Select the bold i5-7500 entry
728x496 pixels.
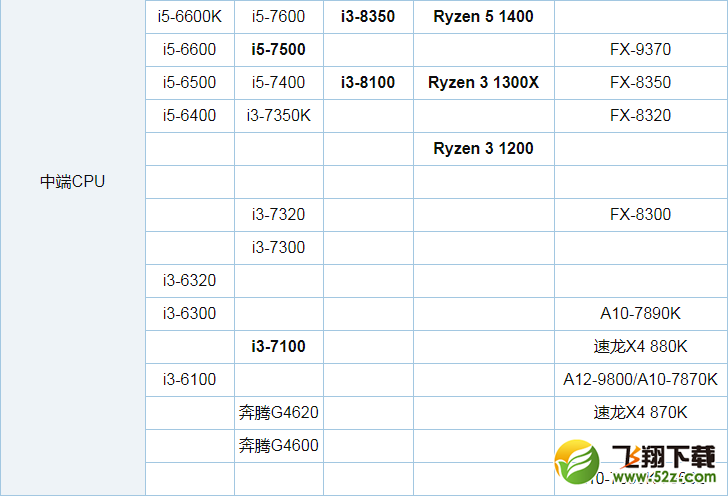[x=279, y=49]
